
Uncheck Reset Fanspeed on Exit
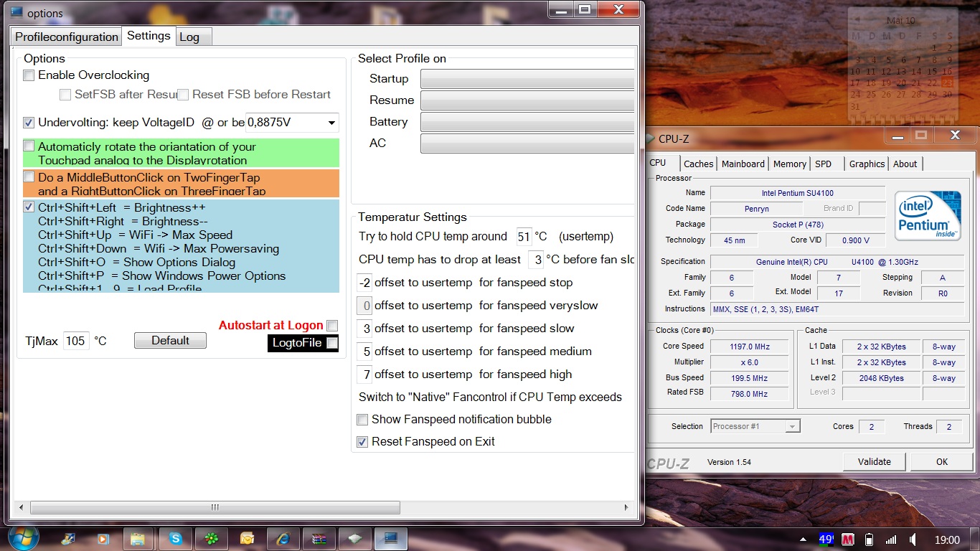[362, 441]
